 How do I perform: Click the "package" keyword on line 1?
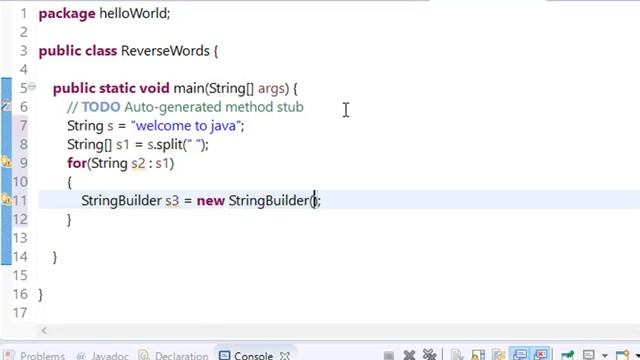click(67, 14)
